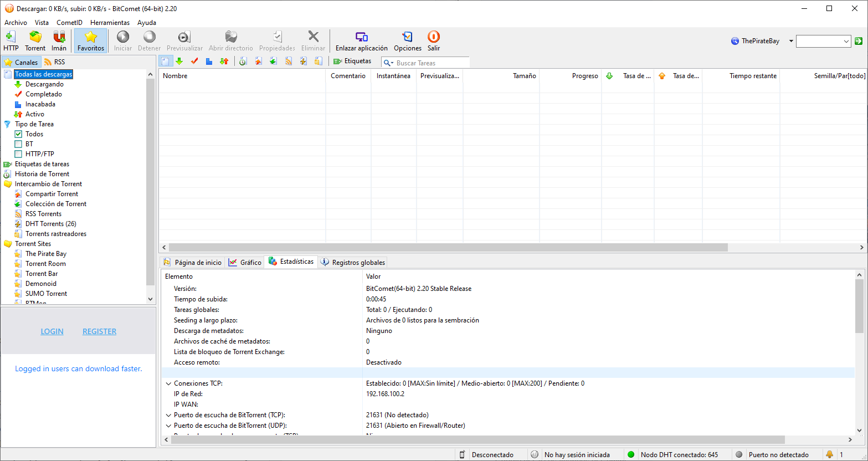The height and width of the screenshot is (461, 868).
Task: Click the go arrow beside search box
Action: point(859,41)
